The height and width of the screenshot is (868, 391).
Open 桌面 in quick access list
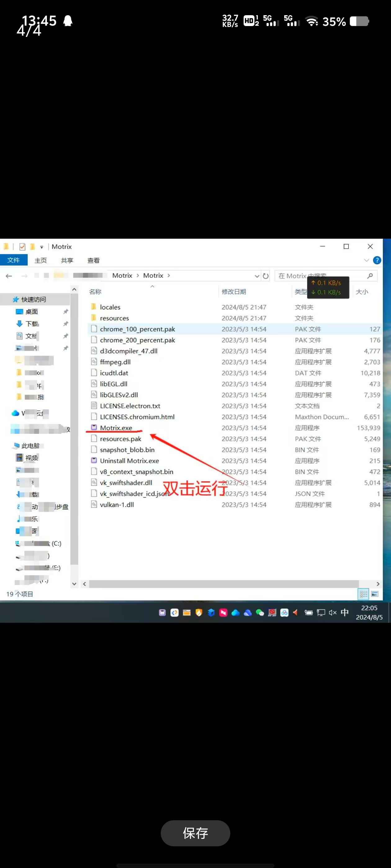(x=31, y=312)
